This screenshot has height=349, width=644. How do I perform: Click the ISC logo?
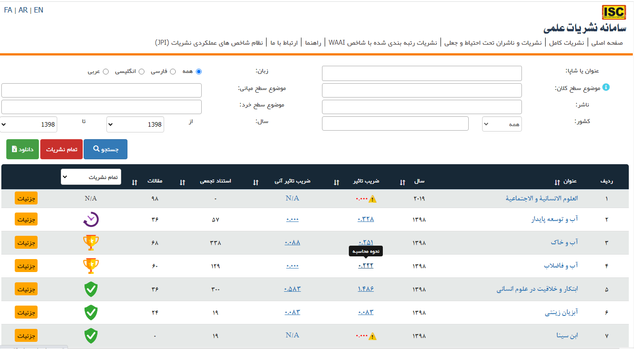(x=614, y=12)
